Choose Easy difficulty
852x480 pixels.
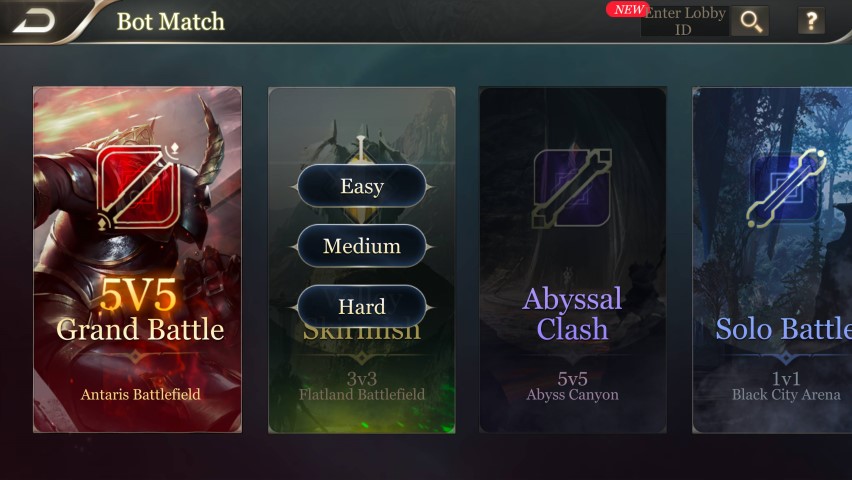(362, 186)
